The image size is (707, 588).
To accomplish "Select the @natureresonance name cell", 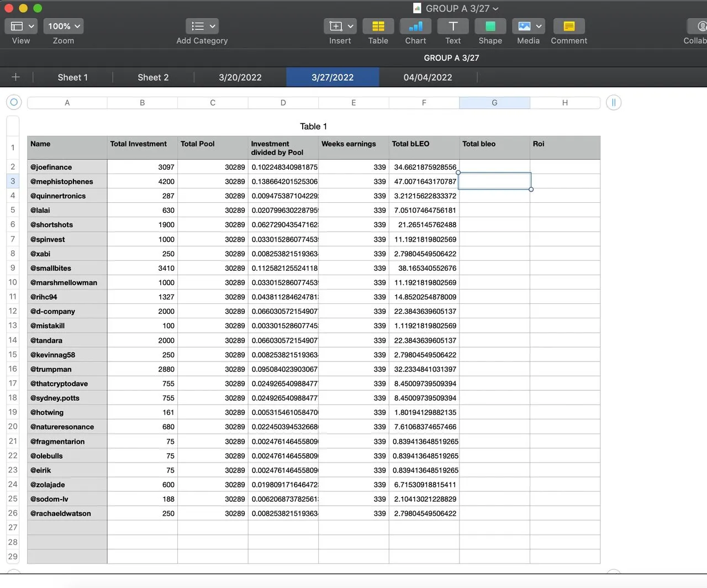I will pos(67,427).
